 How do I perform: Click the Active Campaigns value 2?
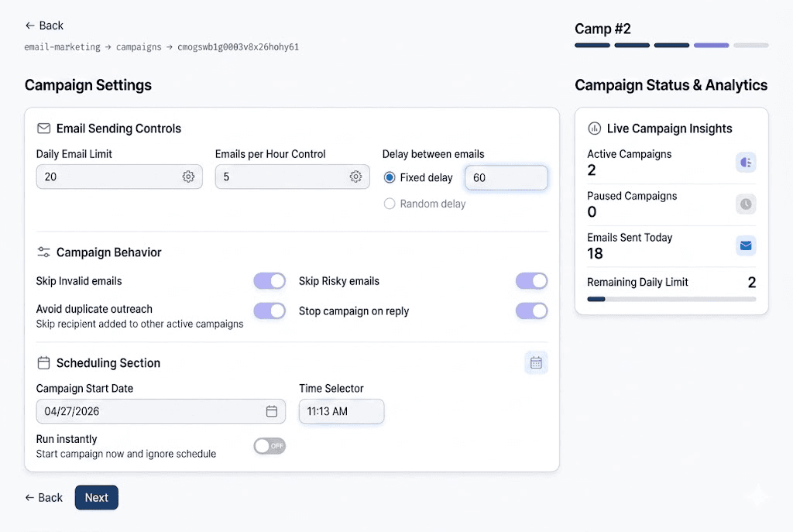click(592, 170)
